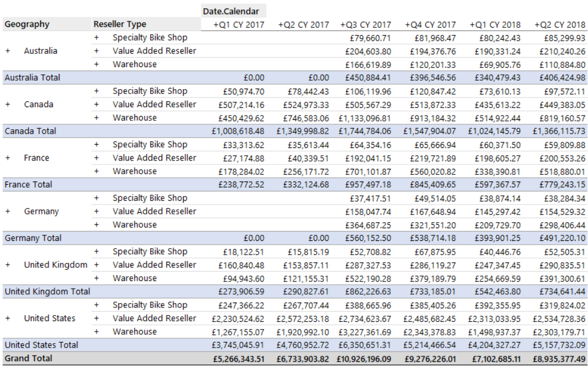Image resolution: width=588 pixels, height=369 pixels.
Task: Click the Geography column header
Action: [x=27, y=24]
